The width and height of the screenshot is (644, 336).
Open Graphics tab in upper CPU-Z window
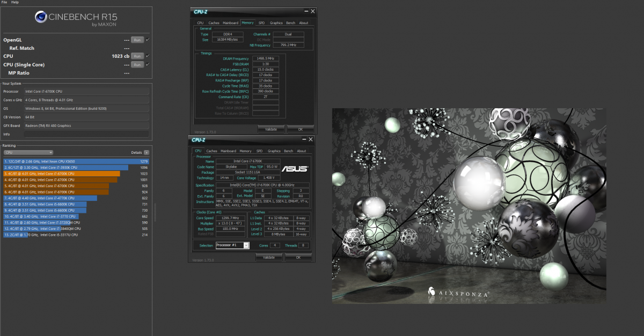click(x=276, y=23)
